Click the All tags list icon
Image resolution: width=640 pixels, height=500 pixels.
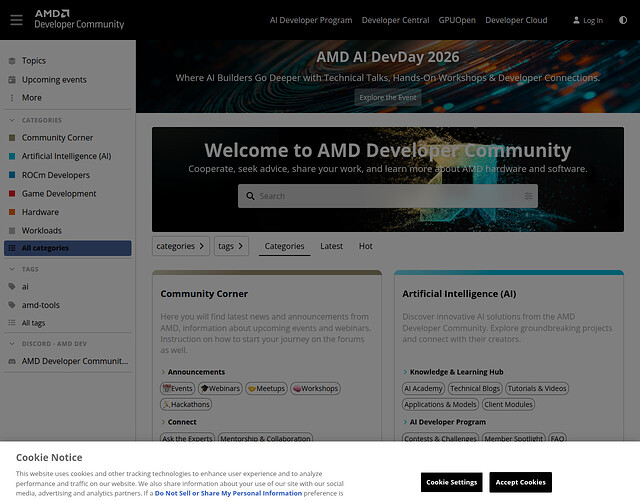pos(12,323)
